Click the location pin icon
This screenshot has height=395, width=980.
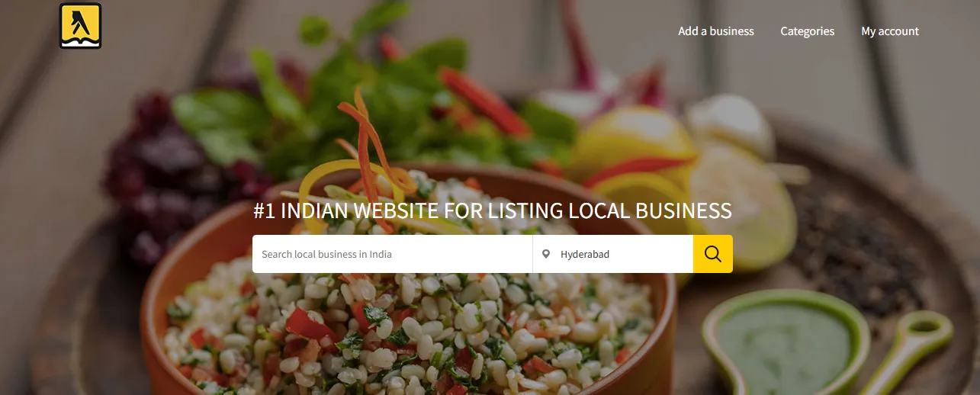(545, 254)
